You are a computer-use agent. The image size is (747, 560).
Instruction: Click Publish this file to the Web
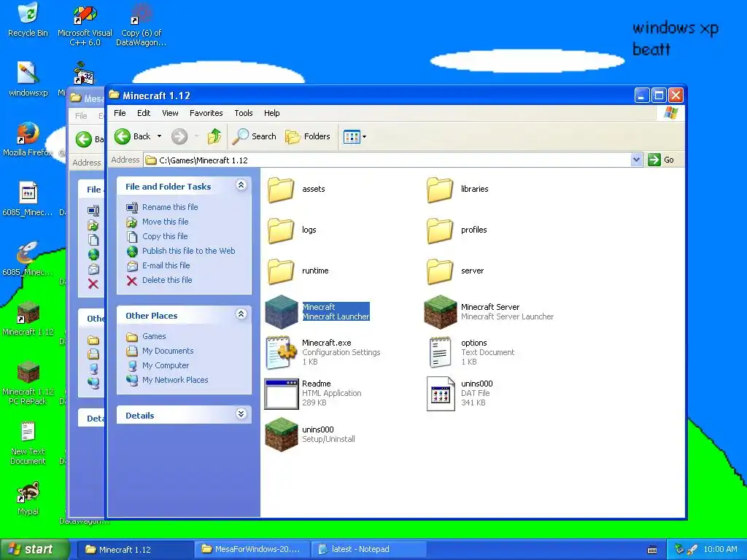coord(189,251)
